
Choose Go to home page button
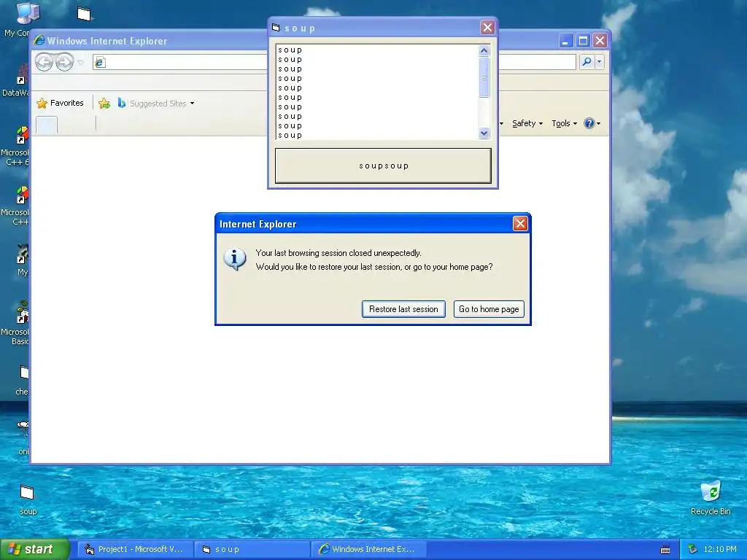[489, 309]
